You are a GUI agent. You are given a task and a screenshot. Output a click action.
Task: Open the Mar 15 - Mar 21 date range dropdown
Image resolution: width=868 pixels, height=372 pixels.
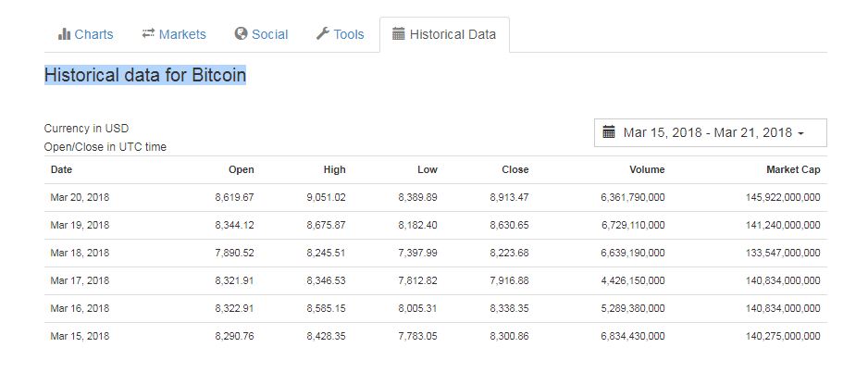pyautogui.click(x=709, y=132)
